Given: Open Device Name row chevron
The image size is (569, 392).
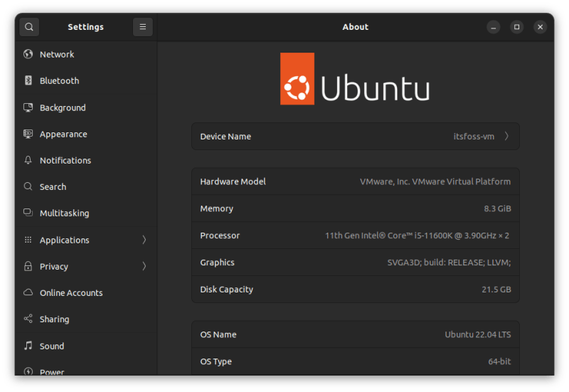Looking at the screenshot, I should [x=506, y=137].
